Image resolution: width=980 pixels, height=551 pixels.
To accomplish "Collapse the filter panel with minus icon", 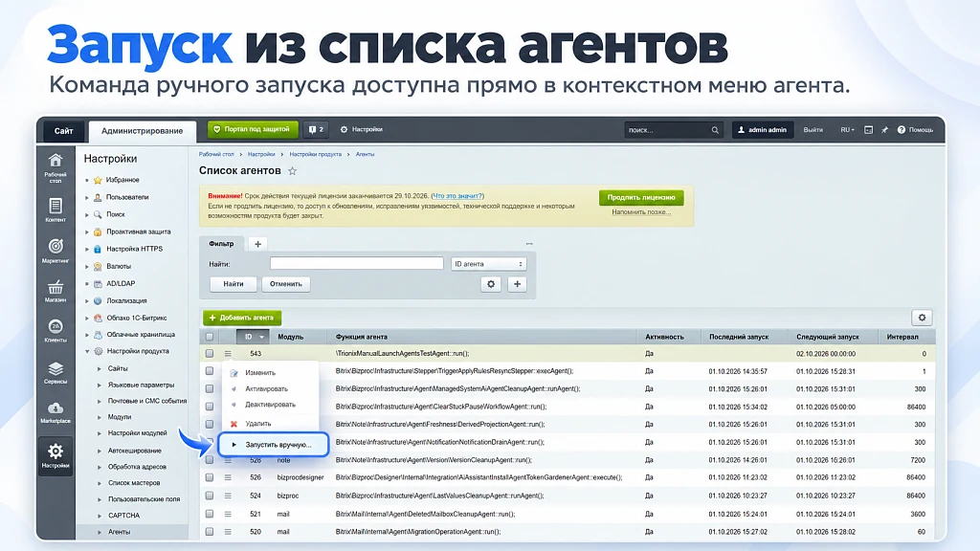I will pyautogui.click(x=529, y=244).
